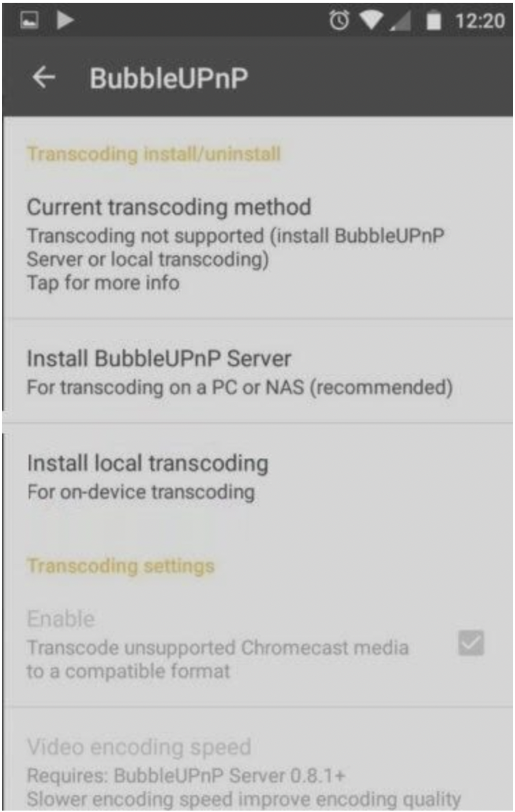Tap the Transcoding settings header
Viewport: 515px width, 812px height.
(x=120, y=566)
